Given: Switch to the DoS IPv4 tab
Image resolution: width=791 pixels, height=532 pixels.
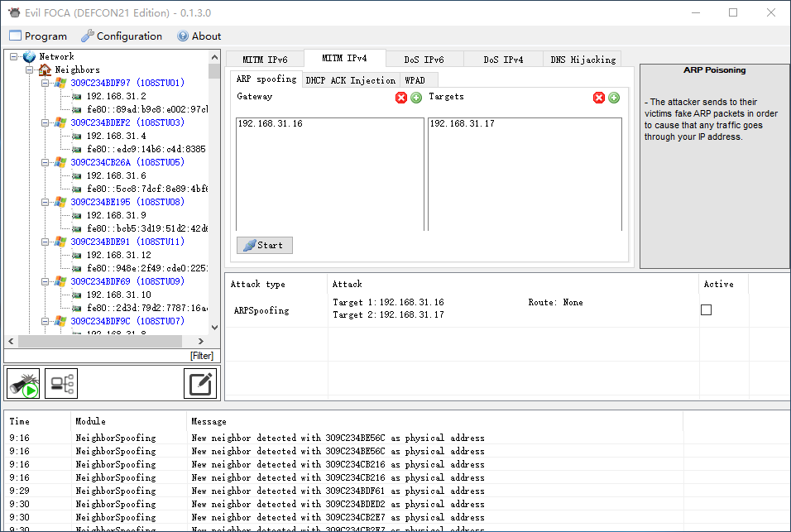Looking at the screenshot, I should [503, 60].
